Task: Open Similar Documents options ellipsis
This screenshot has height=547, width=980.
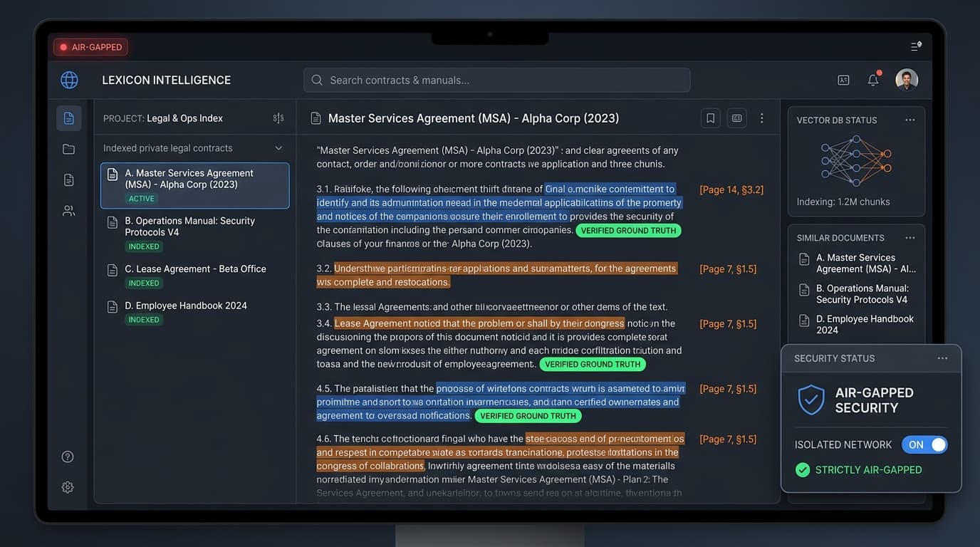Action: pyautogui.click(x=910, y=237)
